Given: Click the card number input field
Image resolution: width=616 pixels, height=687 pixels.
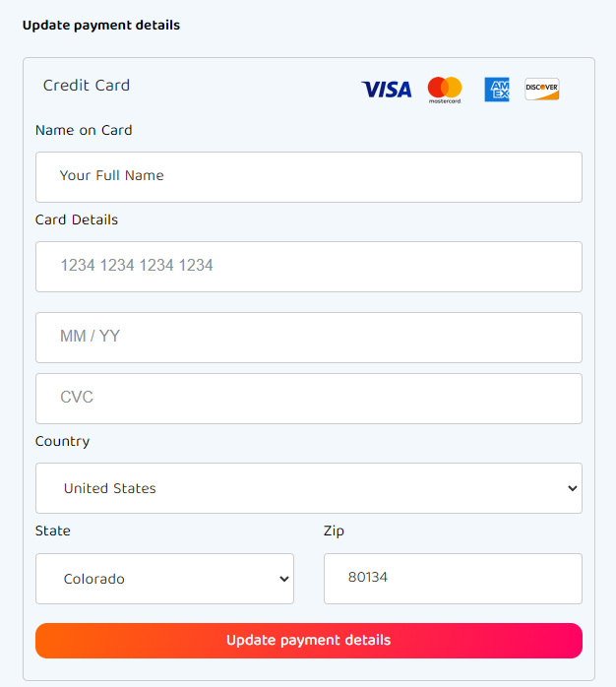Looking at the screenshot, I should pos(308,266).
